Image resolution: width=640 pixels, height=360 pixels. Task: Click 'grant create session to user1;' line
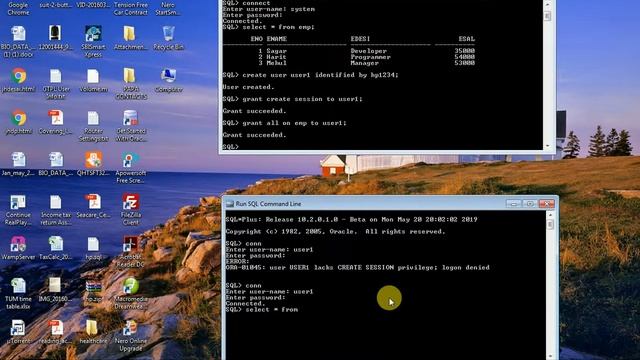[x=292, y=99]
